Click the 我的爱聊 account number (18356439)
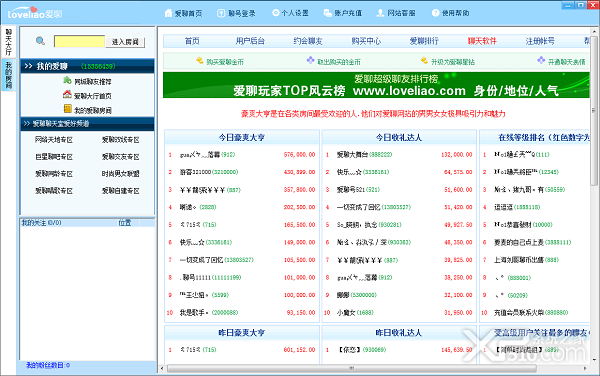Image resolution: width=600 pixels, height=376 pixels. pyautogui.click(x=98, y=66)
